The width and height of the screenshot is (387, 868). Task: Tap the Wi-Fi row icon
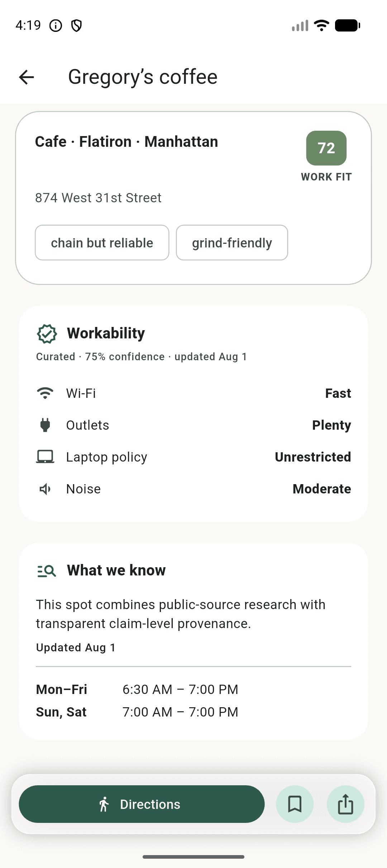click(x=45, y=393)
